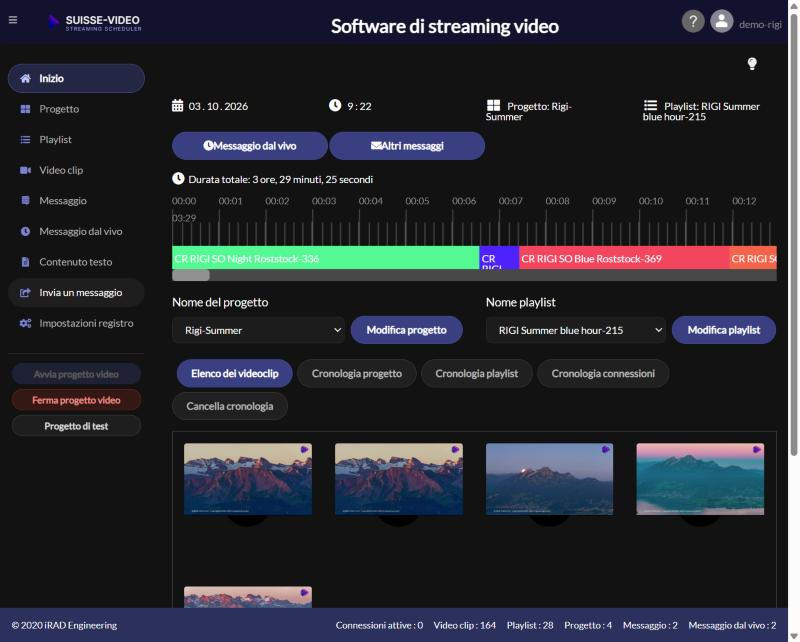Click the Cancella cronologia button
Image resolution: width=800 pixels, height=642 pixels.
click(x=230, y=406)
